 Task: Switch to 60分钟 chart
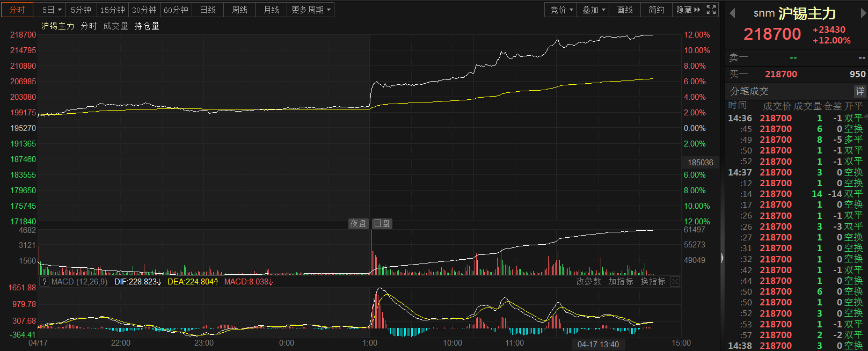tap(176, 10)
